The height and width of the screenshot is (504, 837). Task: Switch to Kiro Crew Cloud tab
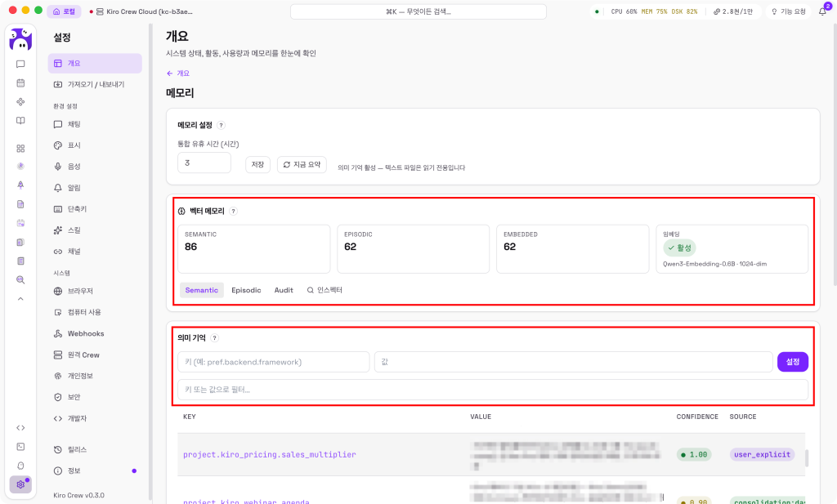141,11
